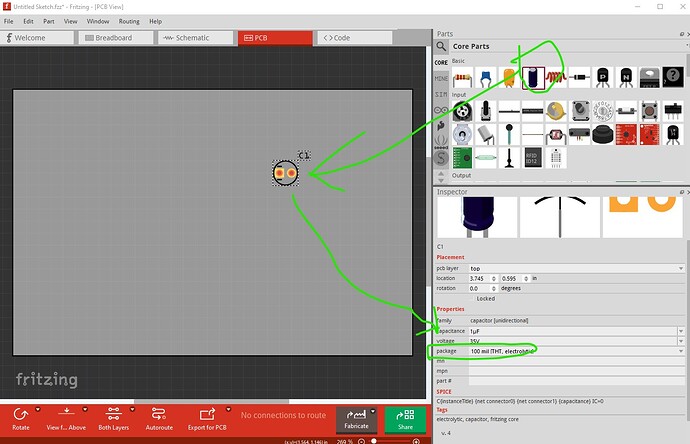Image resolution: width=690 pixels, height=444 pixels.
Task: Open the SparkFun flame parts bin
Action: coord(441,126)
